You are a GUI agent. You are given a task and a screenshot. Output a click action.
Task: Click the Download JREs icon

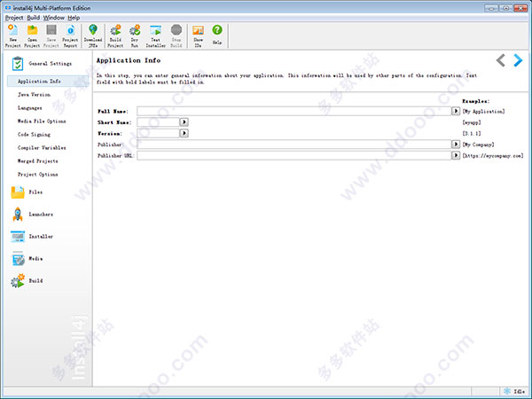coord(93,35)
